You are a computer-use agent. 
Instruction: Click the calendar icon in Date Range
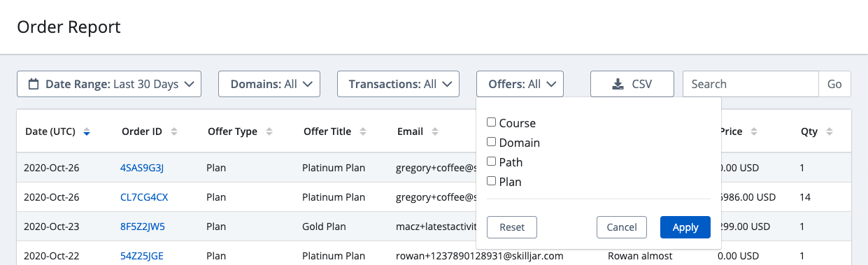pos(34,84)
